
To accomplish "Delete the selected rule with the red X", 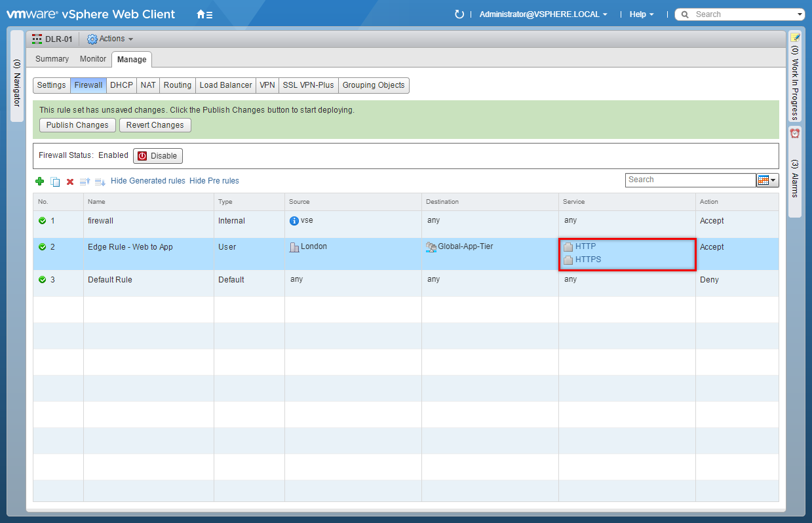I will tap(70, 182).
